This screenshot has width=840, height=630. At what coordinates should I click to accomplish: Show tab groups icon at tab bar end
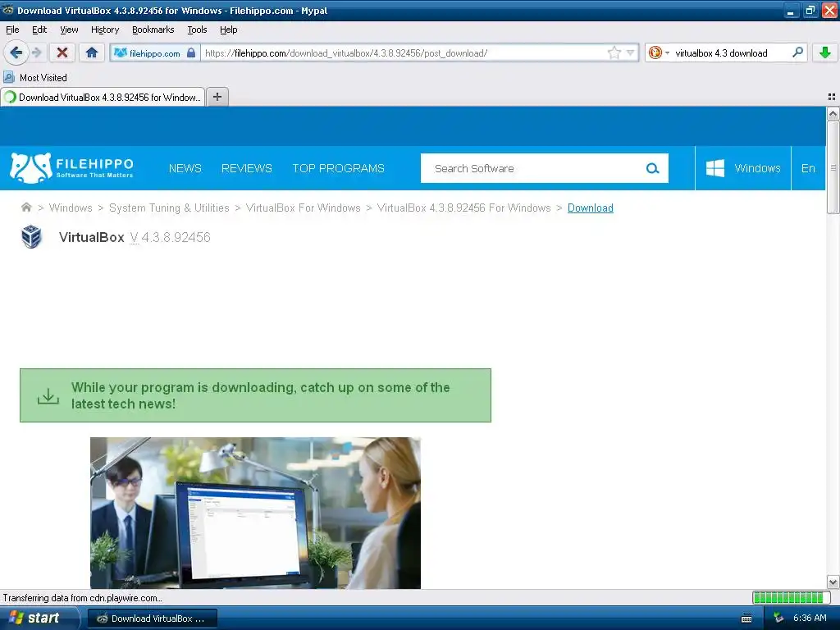832,97
